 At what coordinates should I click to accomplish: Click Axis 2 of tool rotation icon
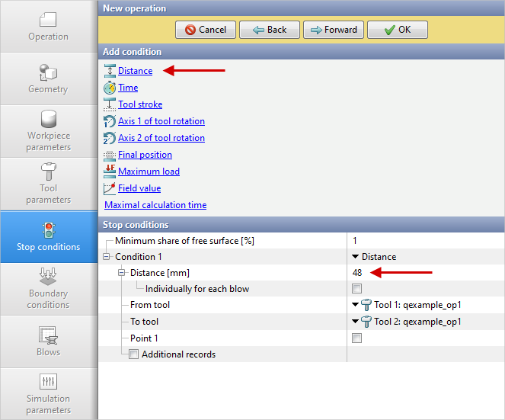[110, 138]
